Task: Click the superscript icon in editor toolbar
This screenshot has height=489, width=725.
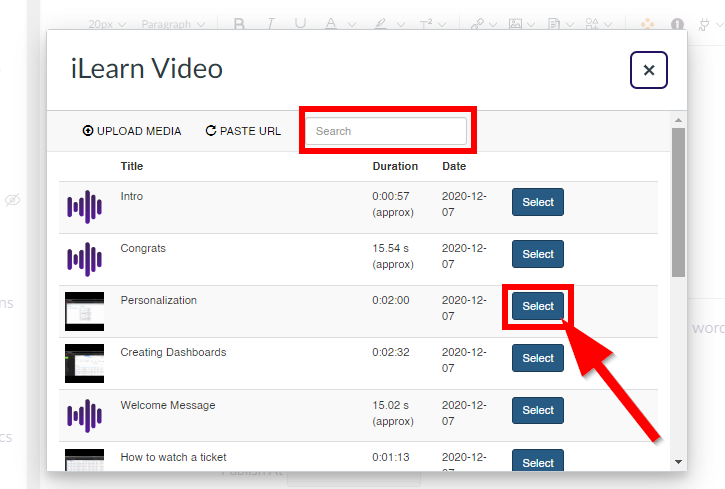Action: click(x=426, y=24)
